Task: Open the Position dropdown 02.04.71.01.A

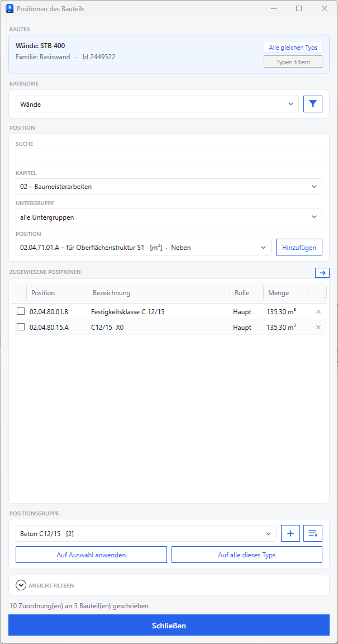Action: click(x=144, y=247)
